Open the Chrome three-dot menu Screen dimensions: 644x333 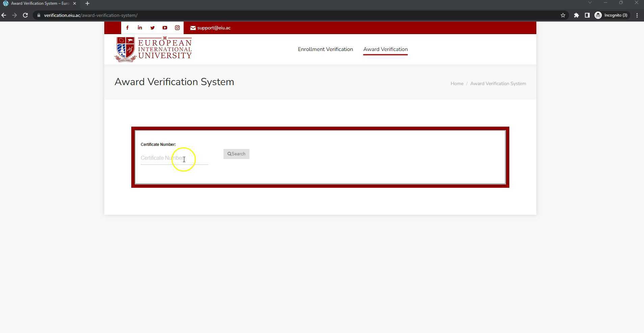[x=637, y=15]
